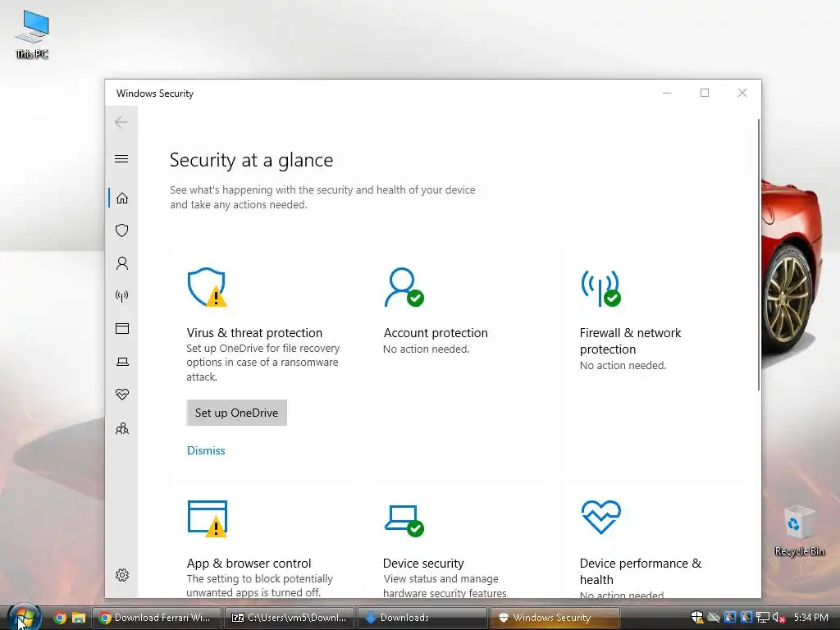Click the large Account protection icon
840x630 pixels.
404,287
